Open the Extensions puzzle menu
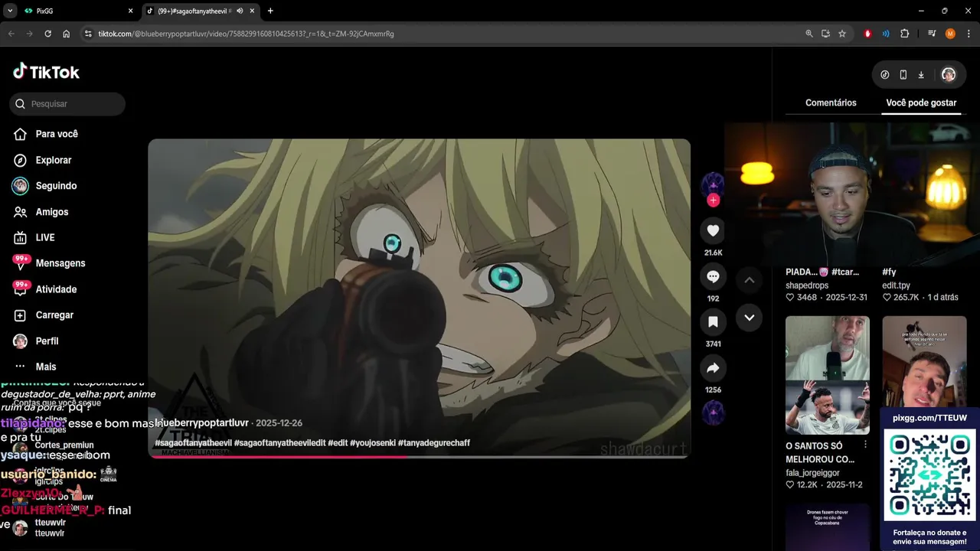Image resolution: width=980 pixels, height=551 pixels. (904, 34)
